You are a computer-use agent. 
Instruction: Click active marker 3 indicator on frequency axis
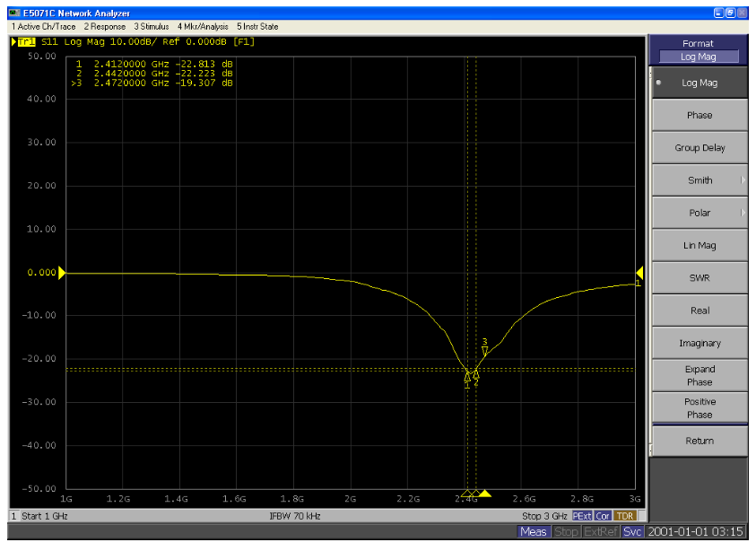coord(484,493)
